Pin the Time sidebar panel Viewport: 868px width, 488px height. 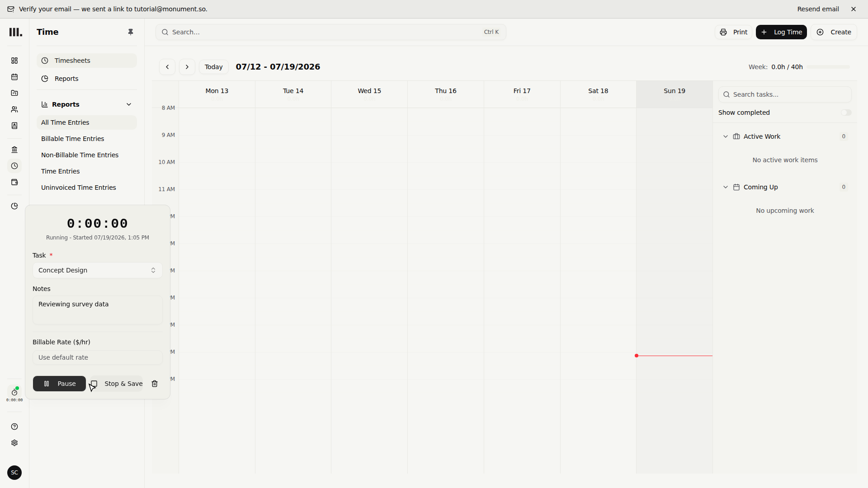click(131, 32)
